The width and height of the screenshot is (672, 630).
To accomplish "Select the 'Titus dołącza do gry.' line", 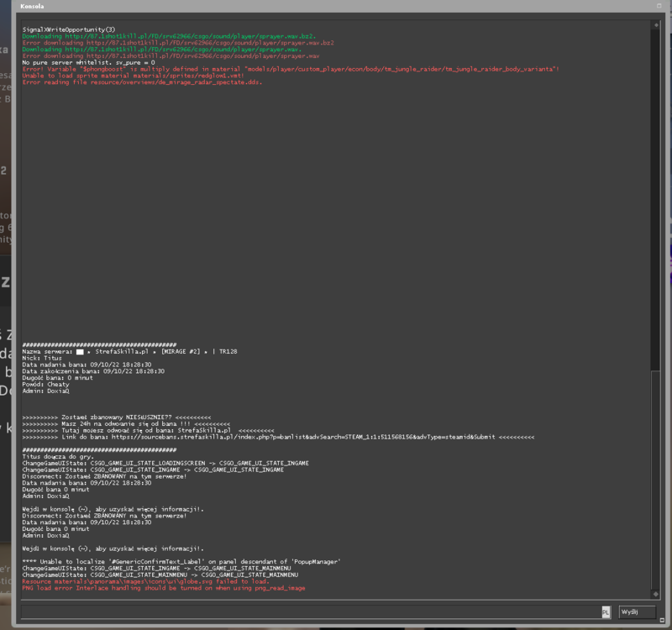I will (x=58, y=457).
